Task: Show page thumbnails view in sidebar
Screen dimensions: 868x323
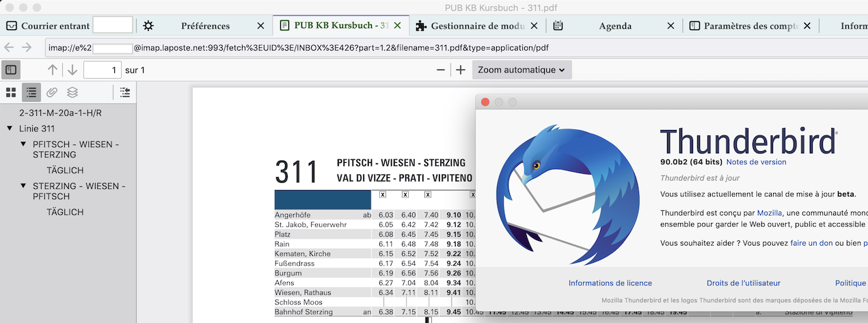Action: [11, 92]
